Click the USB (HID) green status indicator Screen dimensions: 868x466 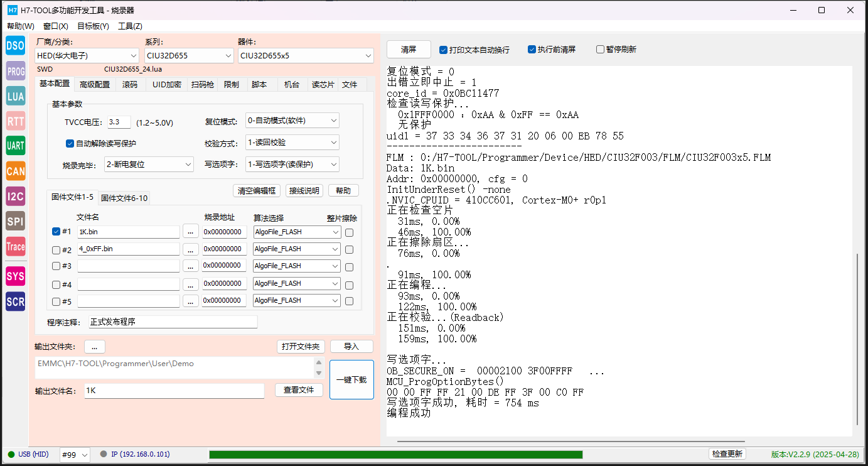tap(11, 454)
